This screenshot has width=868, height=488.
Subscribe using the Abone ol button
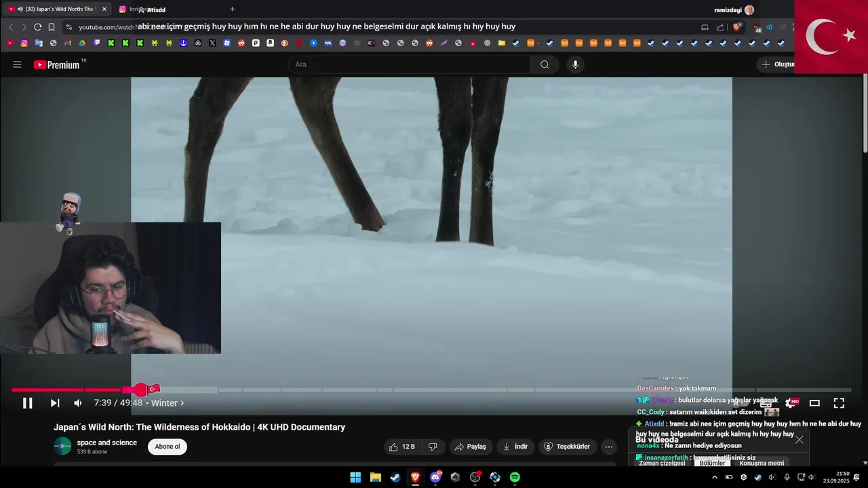(167, 447)
